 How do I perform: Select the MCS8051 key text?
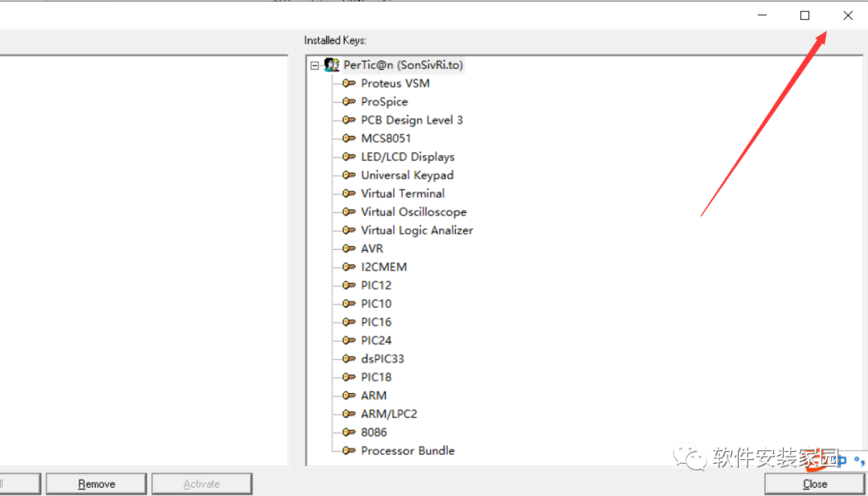pyautogui.click(x=386, y=137)
